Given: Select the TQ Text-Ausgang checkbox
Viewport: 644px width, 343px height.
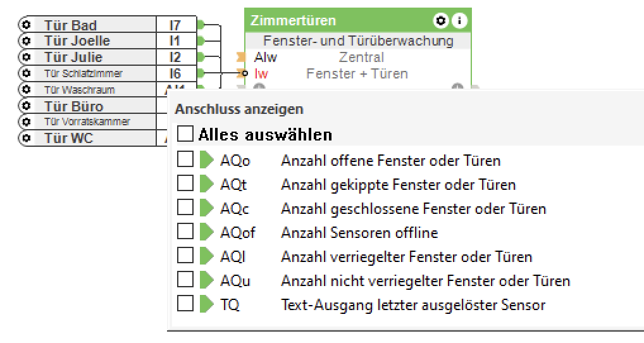Looking at the screenshot, I should pyautogui.click(x=185, y=305).
